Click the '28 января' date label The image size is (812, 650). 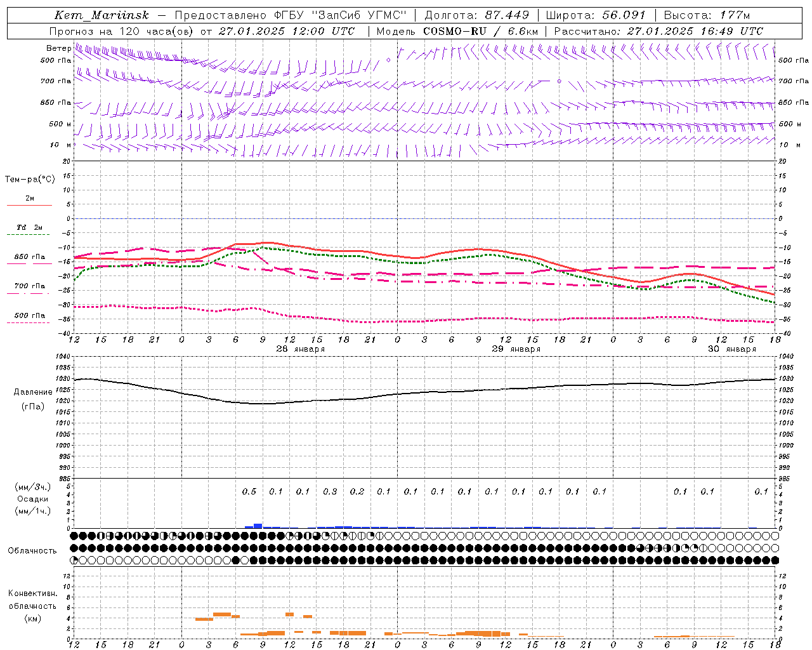tap(301, 349)
